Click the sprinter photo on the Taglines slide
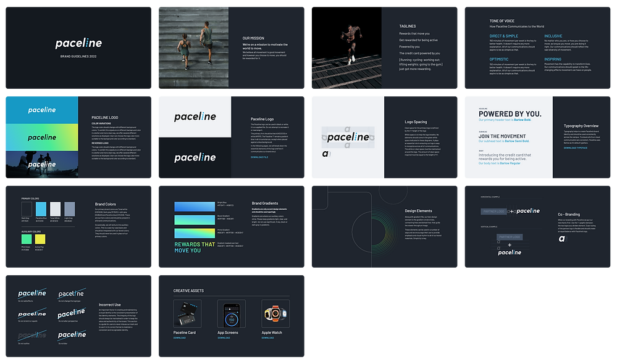This screenshot has width=617, height=364. point(346,48)
